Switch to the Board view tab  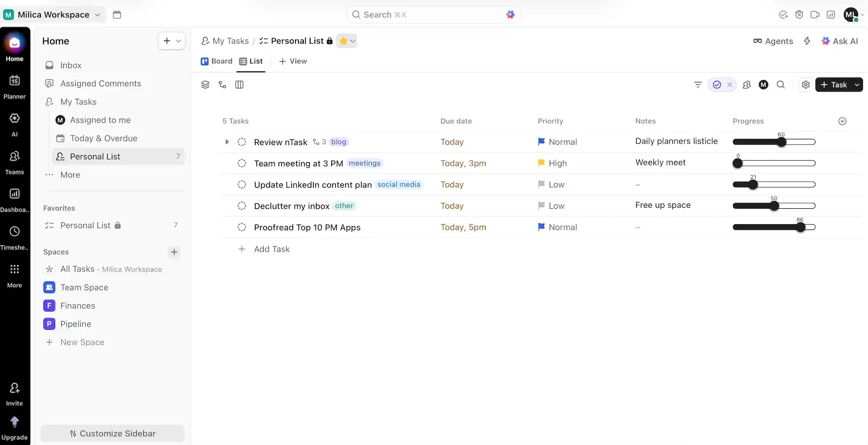(217, 61)
